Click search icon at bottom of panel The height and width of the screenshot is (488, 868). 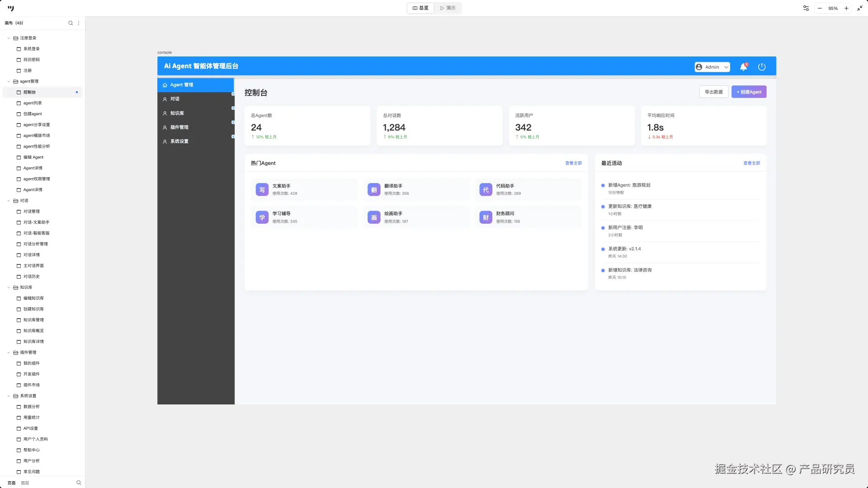click(79, 483)
